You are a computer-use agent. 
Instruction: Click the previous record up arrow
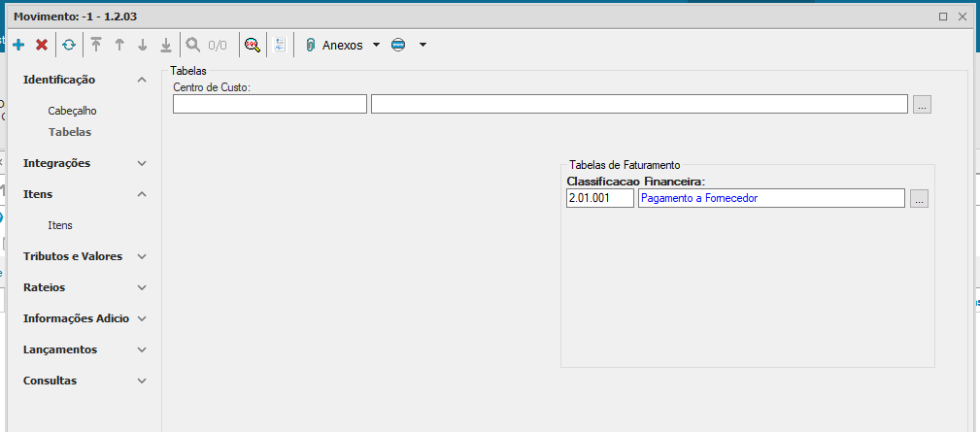119,45
